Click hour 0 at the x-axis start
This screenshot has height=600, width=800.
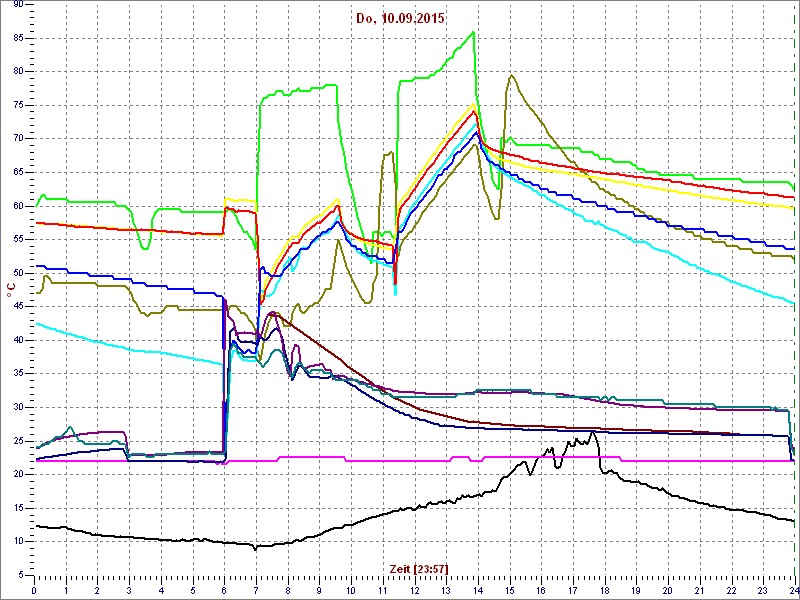35,590
